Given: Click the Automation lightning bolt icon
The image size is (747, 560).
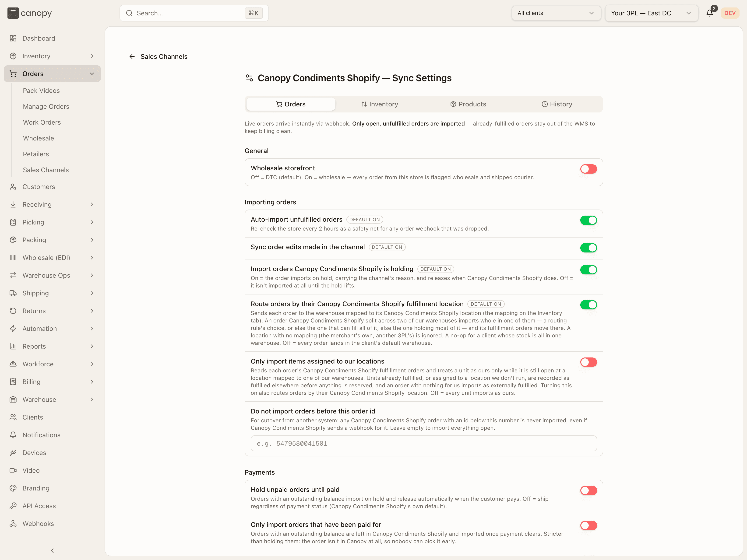Looking at the screenshot, I should tap(13, 329).
